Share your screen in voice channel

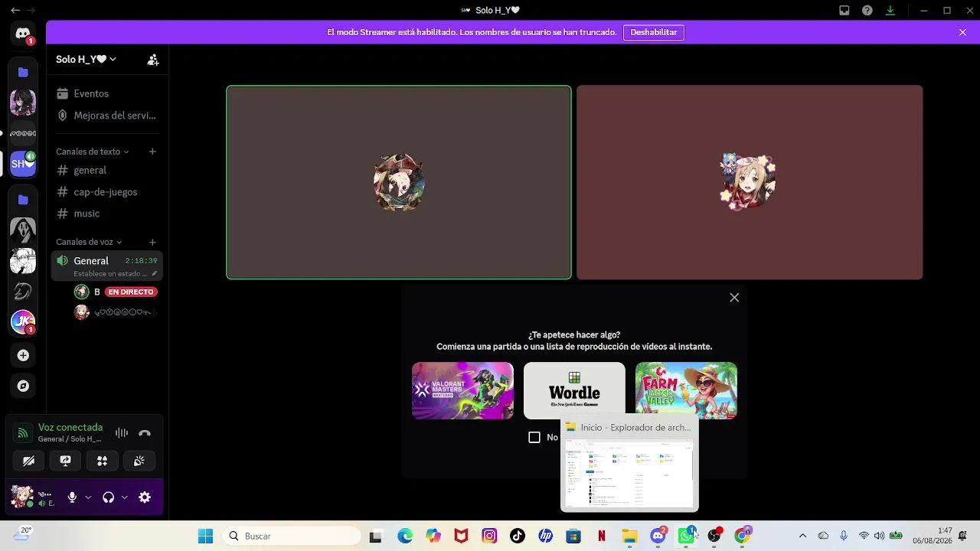pos(65,461)
